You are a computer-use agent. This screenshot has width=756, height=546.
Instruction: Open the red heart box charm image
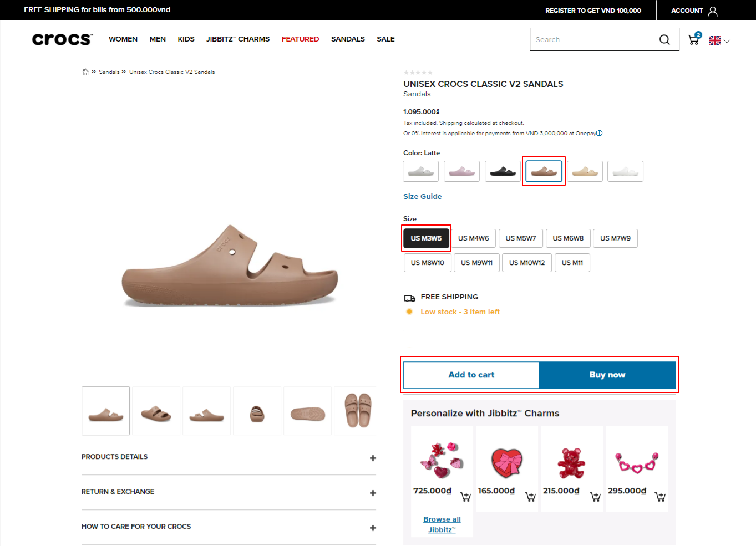coord(507,463)
